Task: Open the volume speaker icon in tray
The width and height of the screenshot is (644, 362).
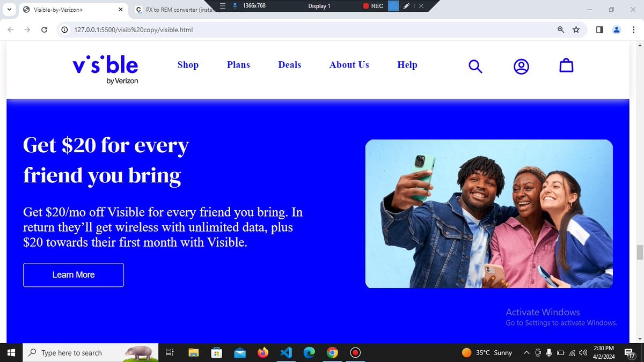Action: (583, 352)
